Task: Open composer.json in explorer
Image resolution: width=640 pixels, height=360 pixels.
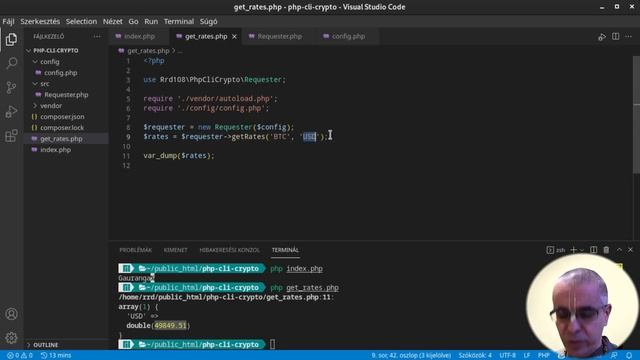Action: [62, 117]
